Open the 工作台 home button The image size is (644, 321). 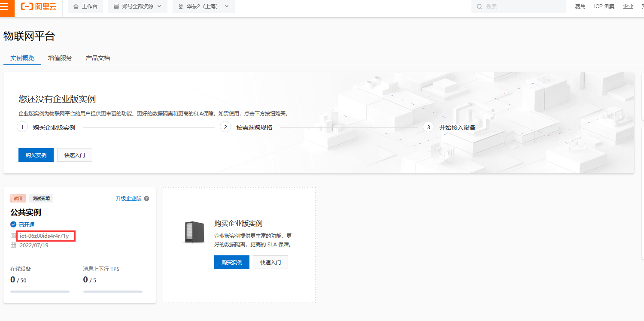85,6
